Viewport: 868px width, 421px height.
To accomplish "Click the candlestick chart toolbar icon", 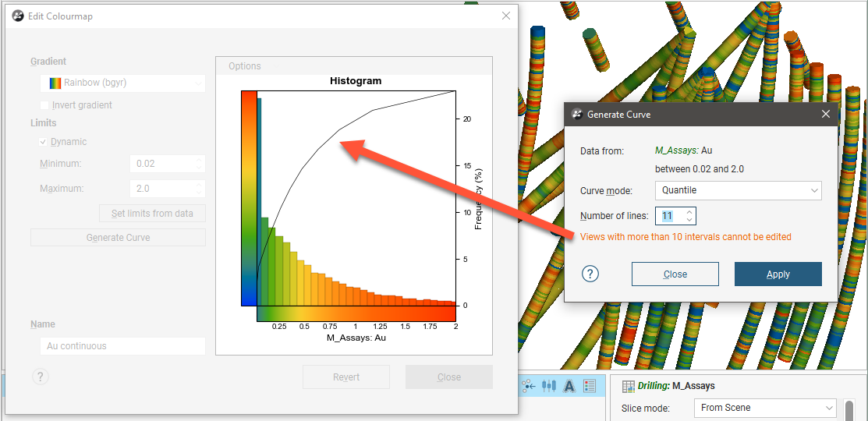I will pos(549,385).
